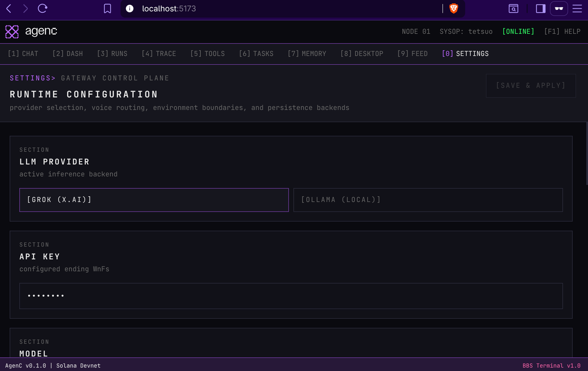588x371 pixels.
Task: Click the agenc wordmark text
Action: [x=41, y=32]
